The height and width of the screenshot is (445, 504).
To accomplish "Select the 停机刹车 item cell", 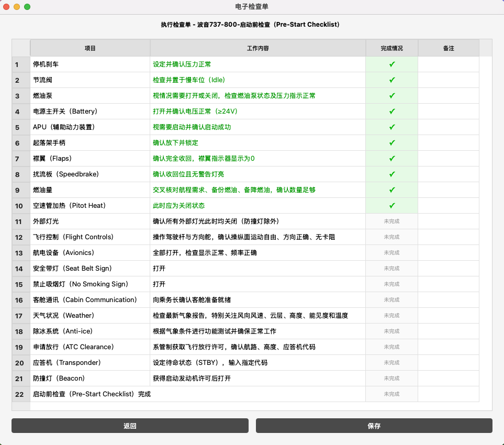I will (x=90, y=64).
